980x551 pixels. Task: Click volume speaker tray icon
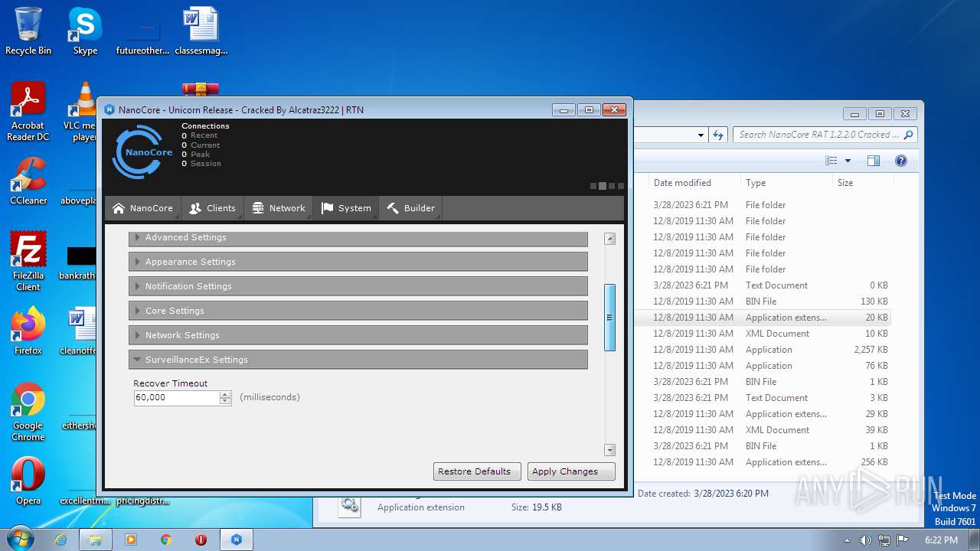tap(865, 540)
